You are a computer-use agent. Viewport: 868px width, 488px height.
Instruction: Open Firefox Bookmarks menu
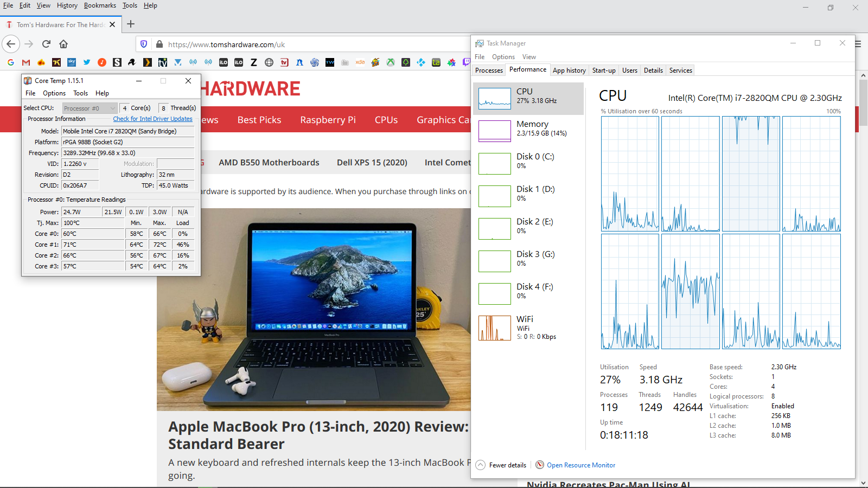tap(100, 5)
